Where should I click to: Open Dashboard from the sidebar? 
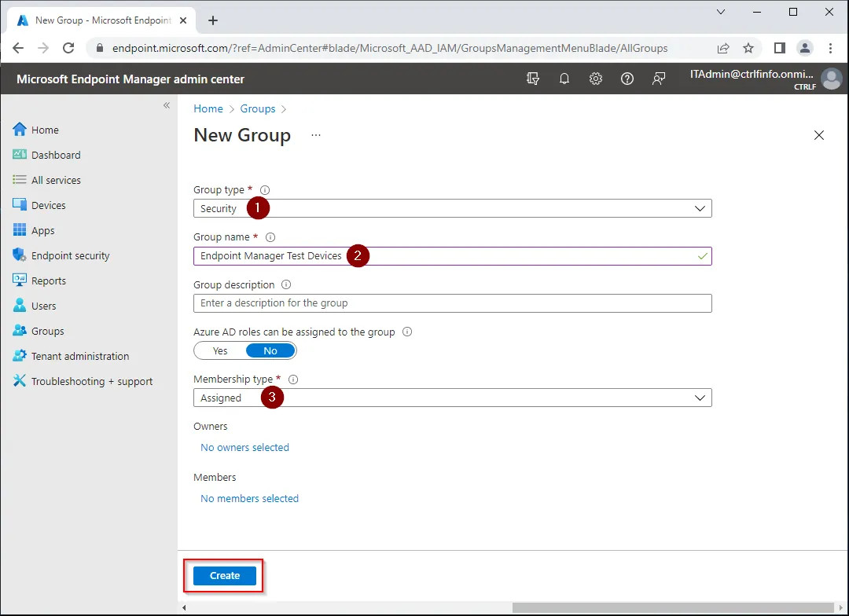tap(46, 155)
